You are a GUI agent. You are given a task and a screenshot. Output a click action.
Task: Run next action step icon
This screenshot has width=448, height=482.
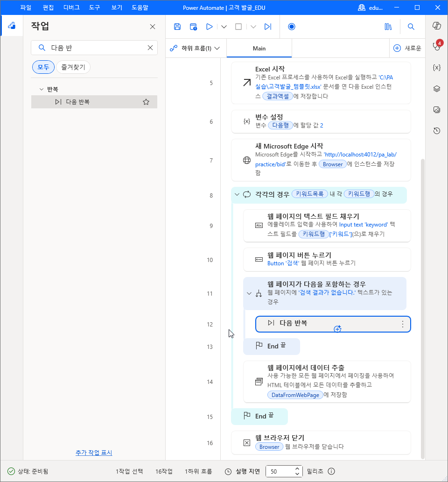[x=268, y=27]
